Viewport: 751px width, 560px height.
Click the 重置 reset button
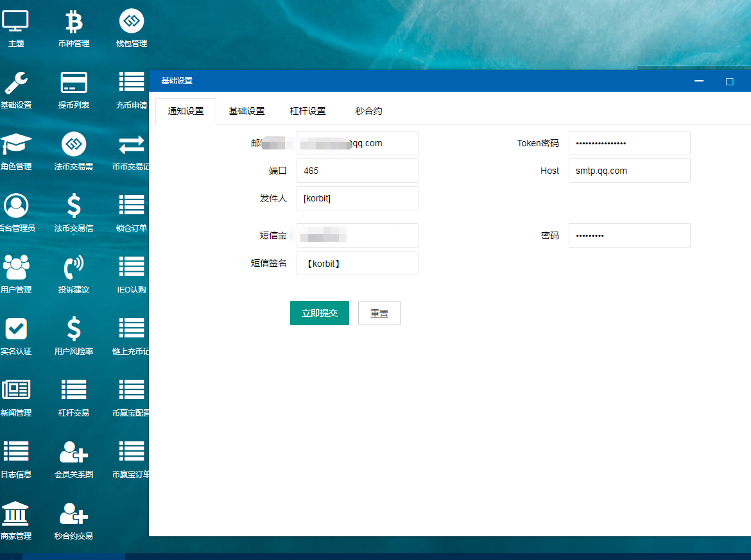click(x=379, y=313)
